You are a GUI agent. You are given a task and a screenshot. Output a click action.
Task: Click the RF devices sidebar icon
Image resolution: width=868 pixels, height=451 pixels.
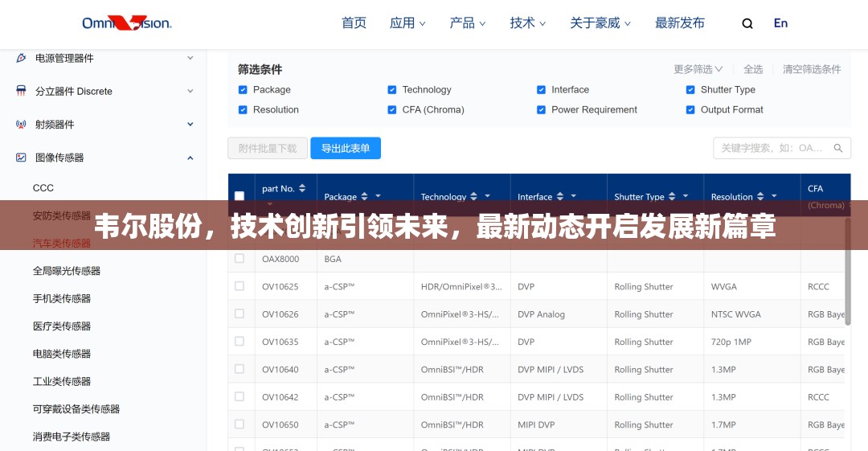(x=21, y=124)
